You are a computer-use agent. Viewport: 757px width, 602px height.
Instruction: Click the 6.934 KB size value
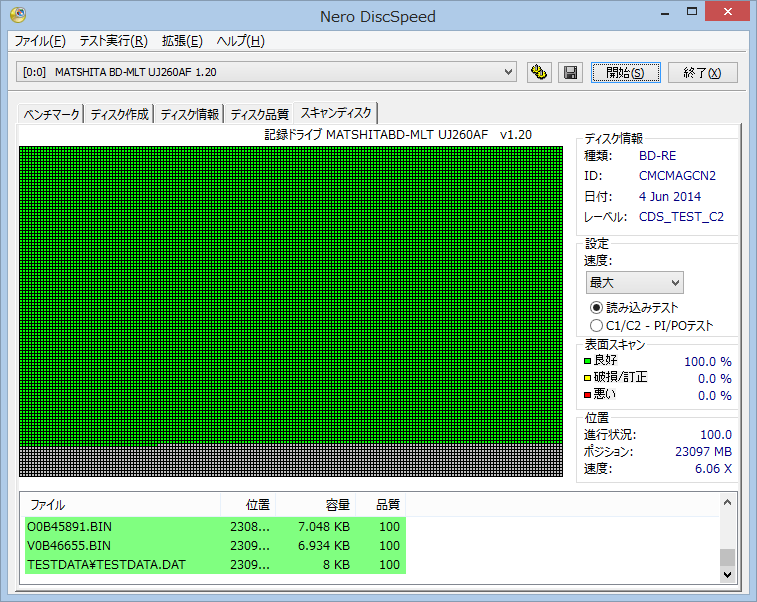click(x=324, y=546)
